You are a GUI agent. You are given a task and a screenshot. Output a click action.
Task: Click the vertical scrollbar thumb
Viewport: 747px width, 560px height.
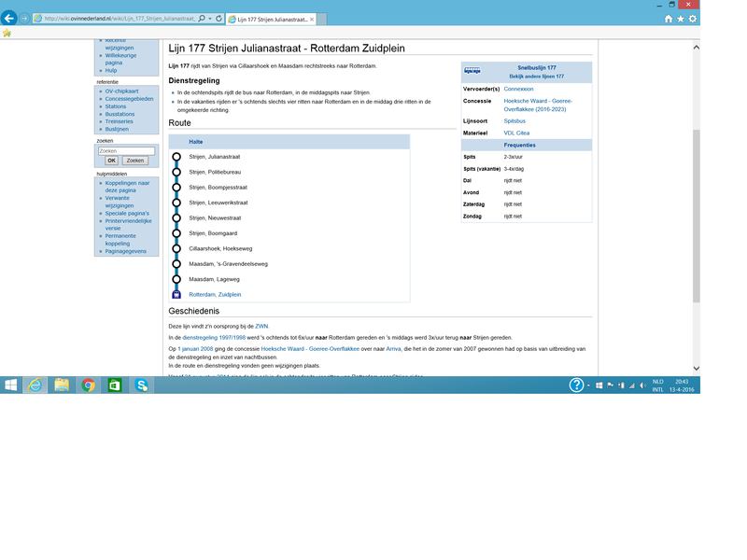[696, 216]
